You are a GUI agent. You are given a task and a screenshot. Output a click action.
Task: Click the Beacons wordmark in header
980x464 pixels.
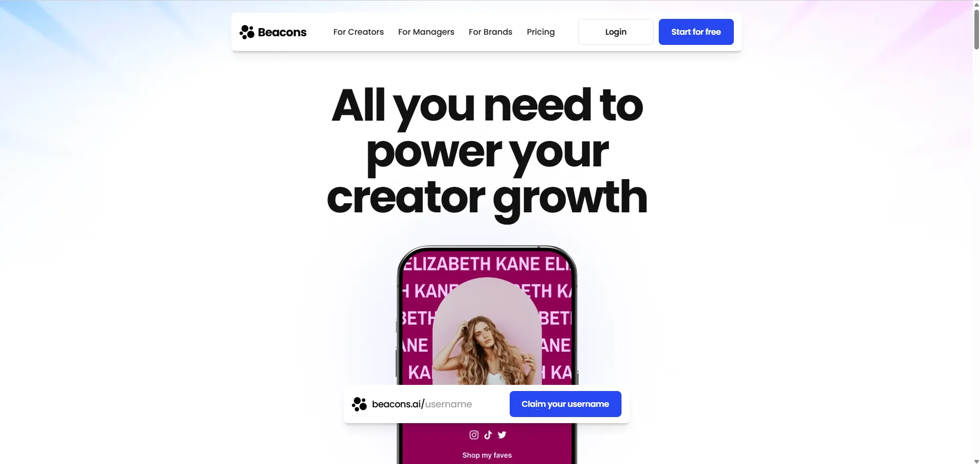(x=282, y=32)
